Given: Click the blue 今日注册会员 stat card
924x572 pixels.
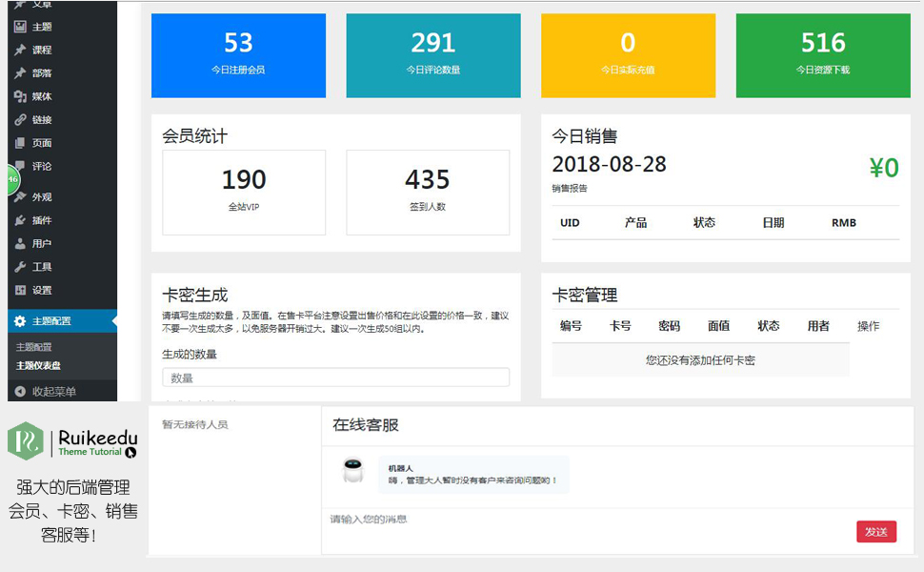Looking at the screenshot, I should point(238,55).
